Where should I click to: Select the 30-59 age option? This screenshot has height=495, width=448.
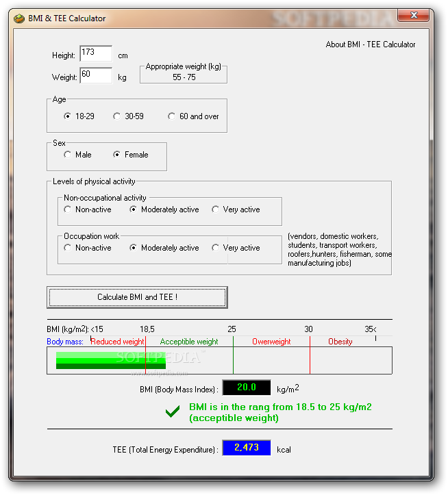click(x=128, y=116)
